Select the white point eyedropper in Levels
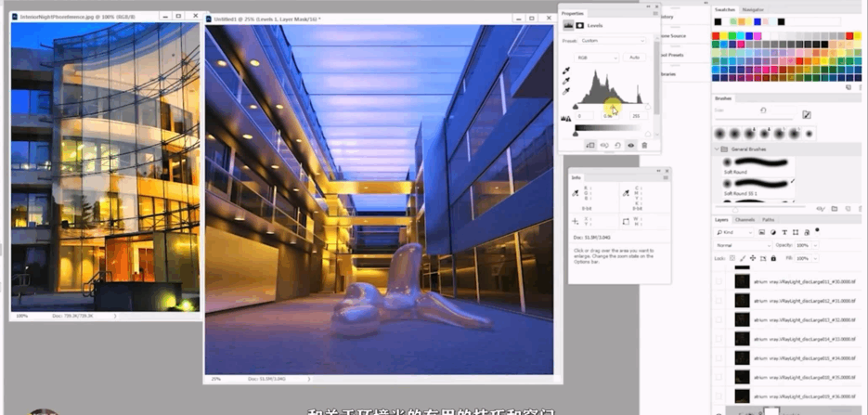868x415 pixels. click(x=565, y=91)
